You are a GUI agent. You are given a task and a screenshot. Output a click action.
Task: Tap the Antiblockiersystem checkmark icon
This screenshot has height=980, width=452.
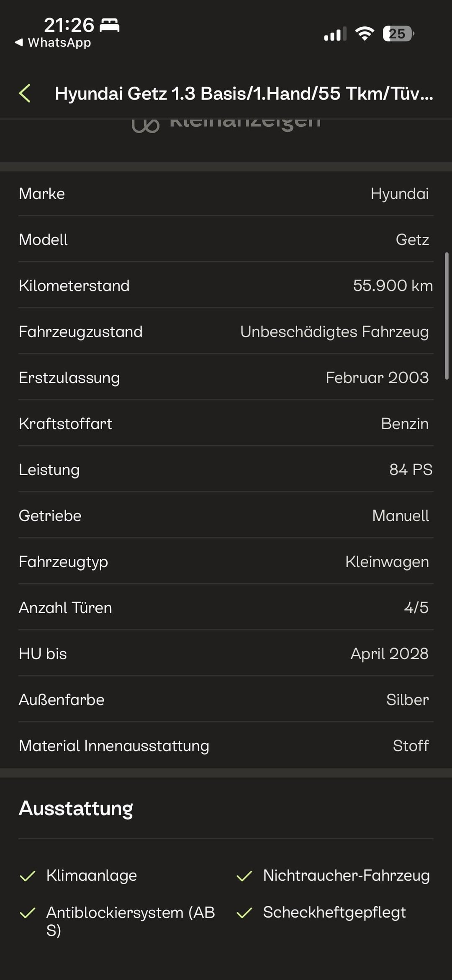click(28, 913)
